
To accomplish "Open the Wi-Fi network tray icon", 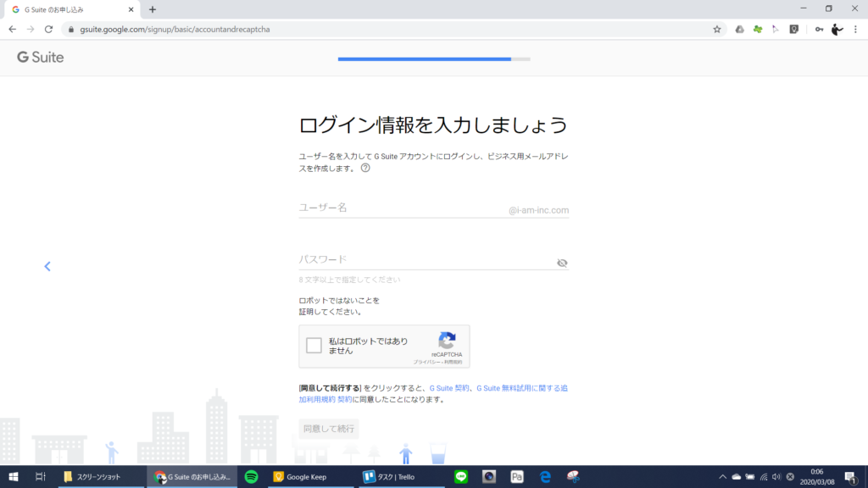I will [x=764, y=476].
